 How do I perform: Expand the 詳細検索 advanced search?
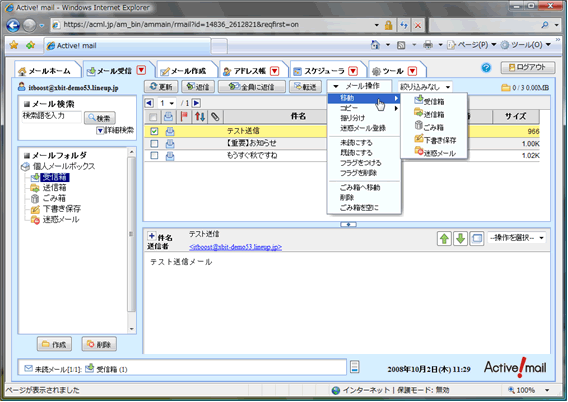pos(115,130)
